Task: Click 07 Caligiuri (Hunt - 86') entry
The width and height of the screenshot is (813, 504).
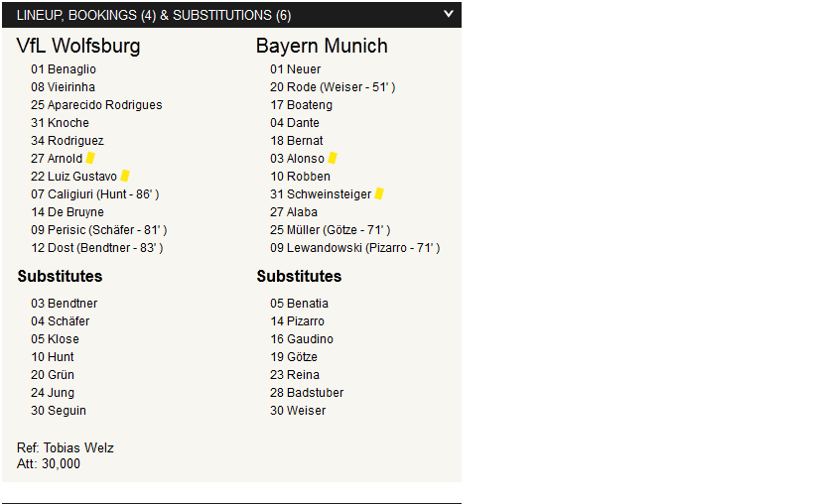Action: click(x=95, y=194)
